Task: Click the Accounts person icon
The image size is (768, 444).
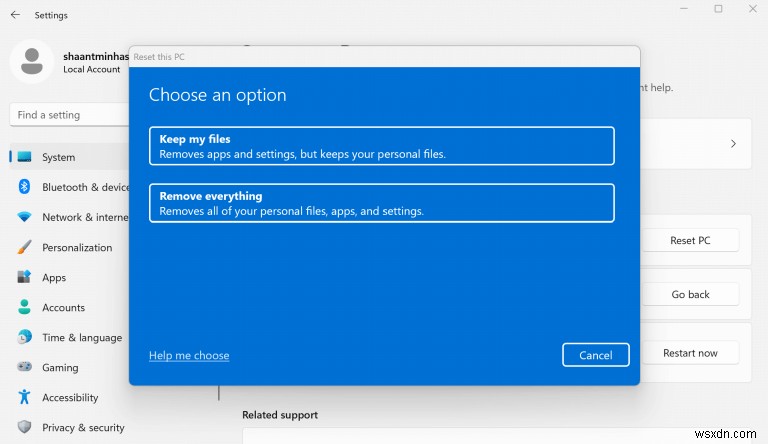Action: tap(24, 307)
